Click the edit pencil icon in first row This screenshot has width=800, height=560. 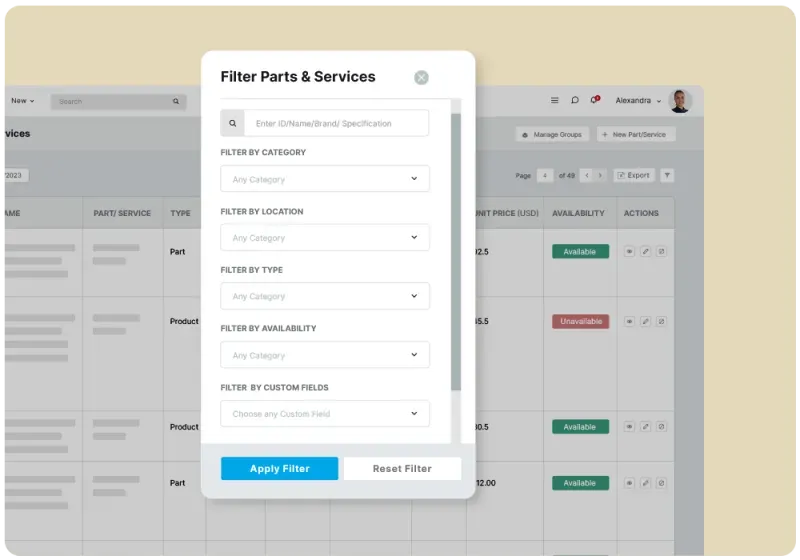[x=645, y=252]
